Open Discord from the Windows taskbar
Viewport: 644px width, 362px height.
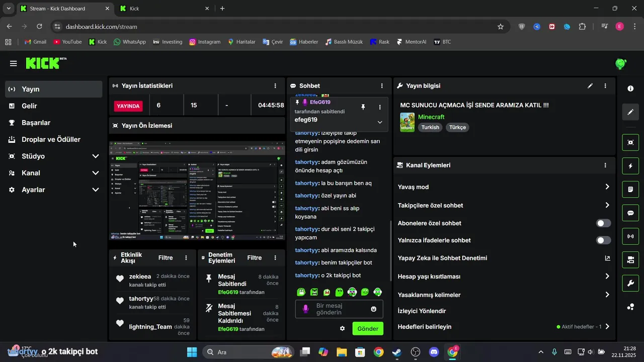[434, 352]
